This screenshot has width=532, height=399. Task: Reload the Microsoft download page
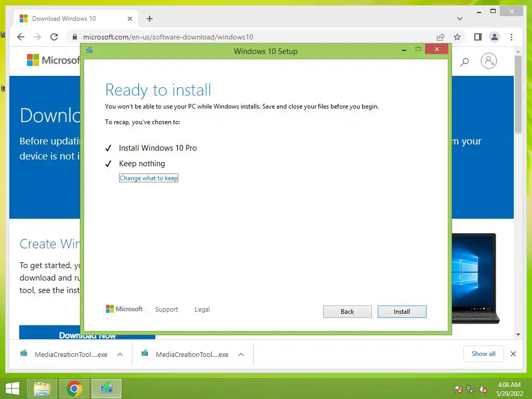(x=54, y=37)
